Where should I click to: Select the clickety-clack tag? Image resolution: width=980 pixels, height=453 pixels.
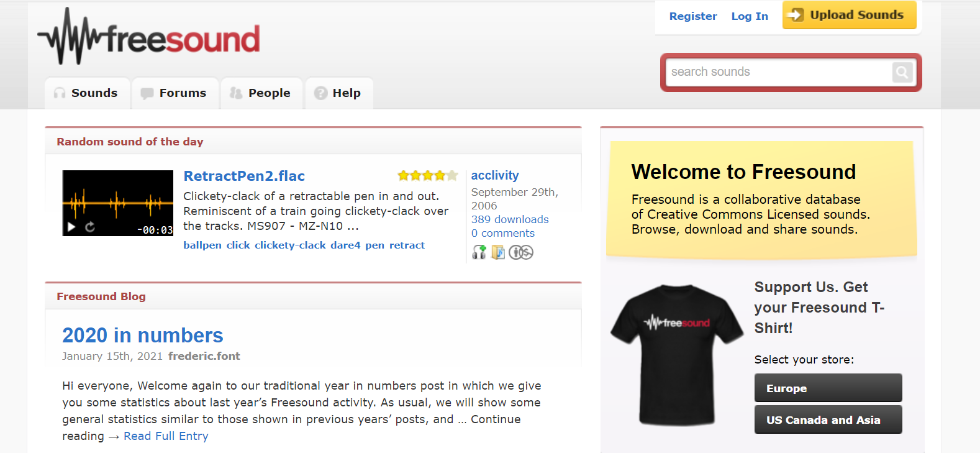290,245
